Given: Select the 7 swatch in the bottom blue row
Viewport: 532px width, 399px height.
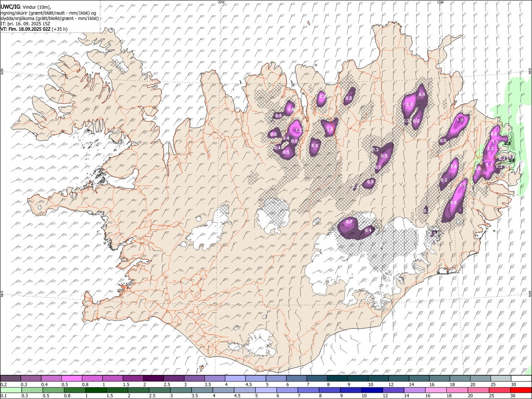Looking at the screenshot, I should coord(308,390).
